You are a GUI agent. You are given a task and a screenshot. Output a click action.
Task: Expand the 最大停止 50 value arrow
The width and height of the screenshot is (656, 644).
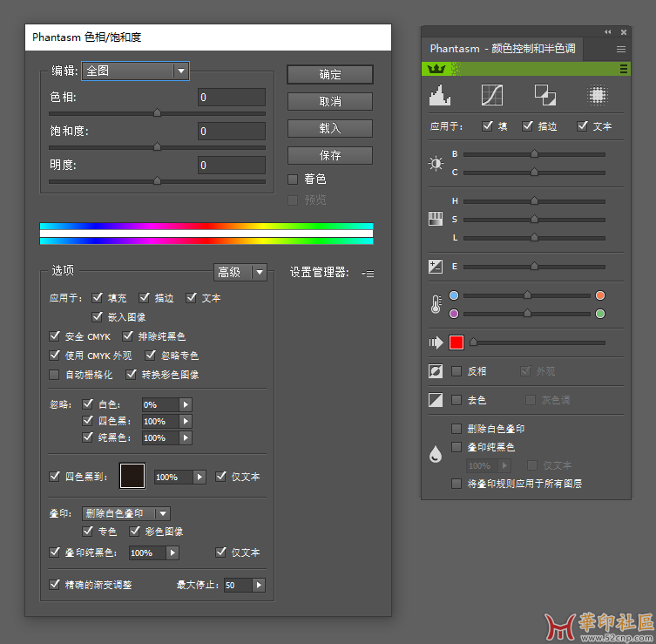pos(259,585)
